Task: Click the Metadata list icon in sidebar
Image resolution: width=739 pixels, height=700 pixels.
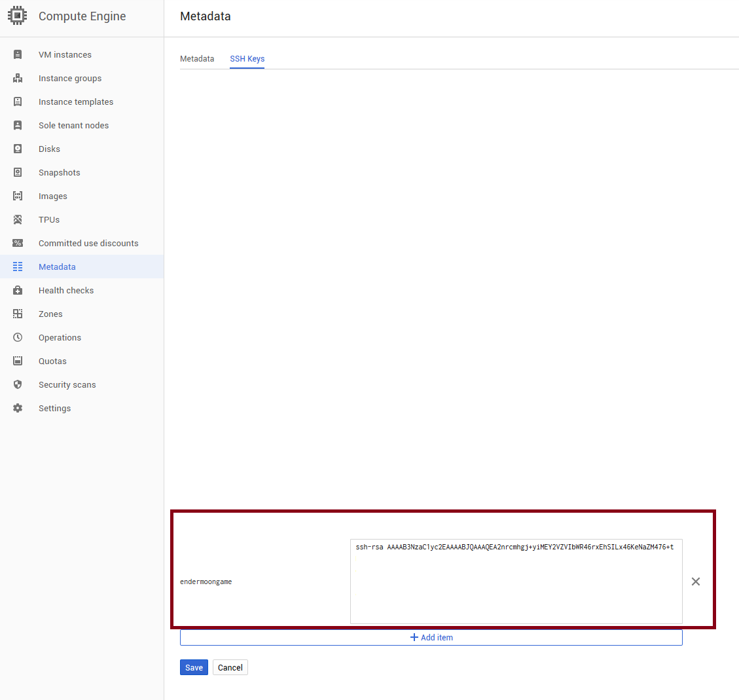Action: coord(18,267)
